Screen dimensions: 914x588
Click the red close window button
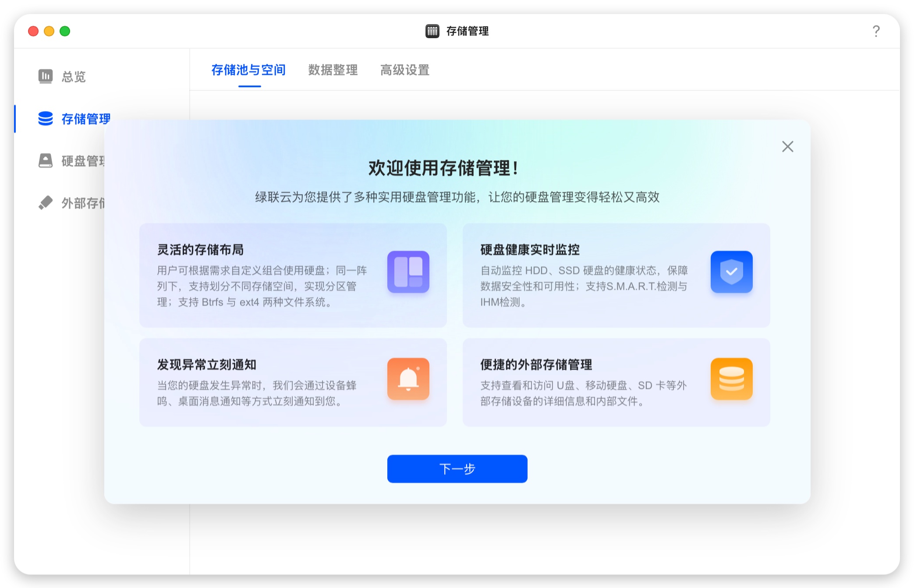click(x=33, y=31)
